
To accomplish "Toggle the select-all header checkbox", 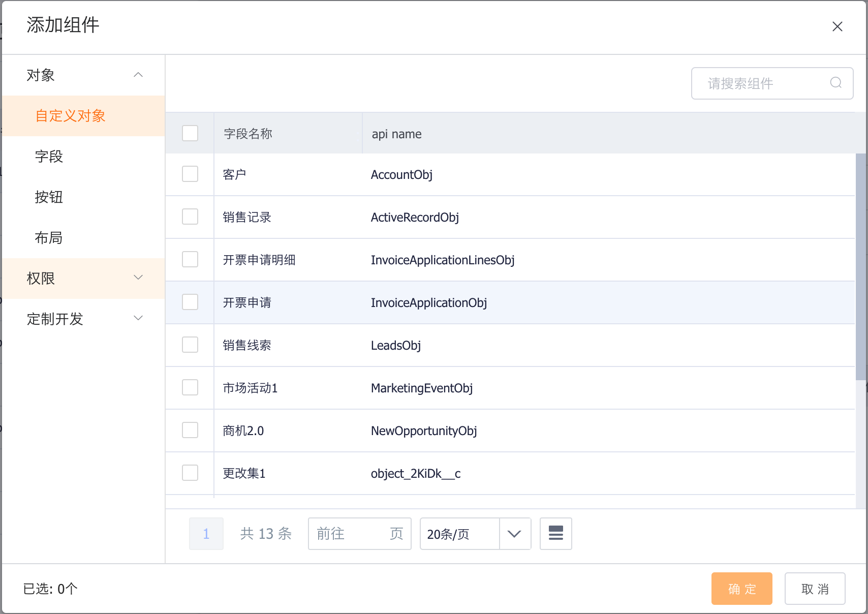I will [190, 133].
